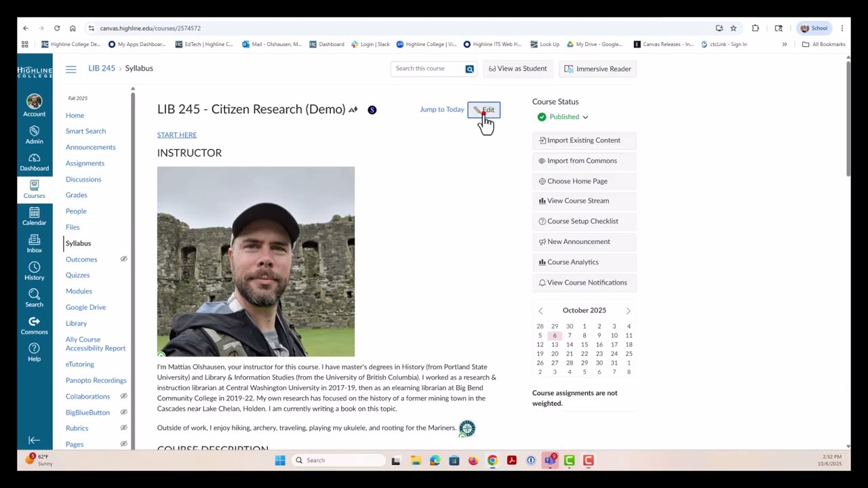Open Adobe Acrobat taskbar icon
Screen dimensions: 868x488
tap(512, 460)
